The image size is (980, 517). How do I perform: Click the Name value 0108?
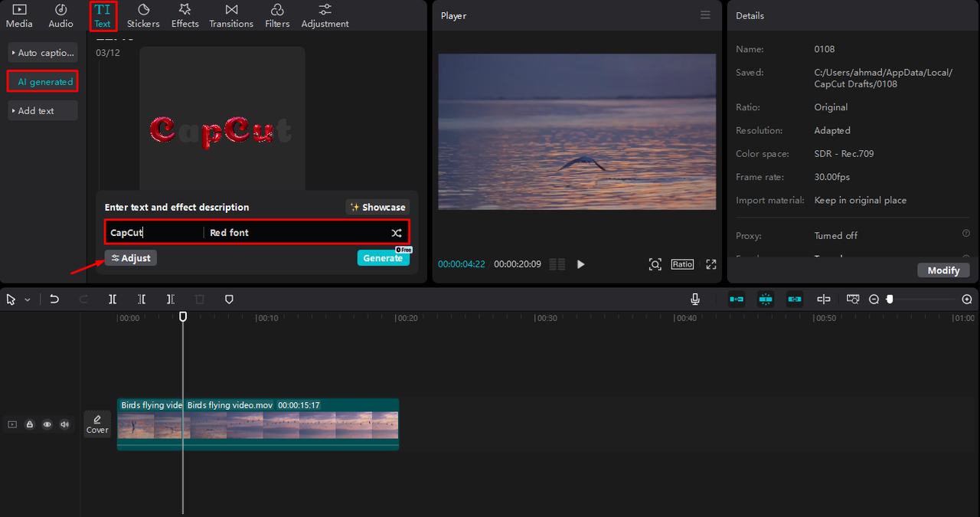pyautogui.click(x=825, y=49)
